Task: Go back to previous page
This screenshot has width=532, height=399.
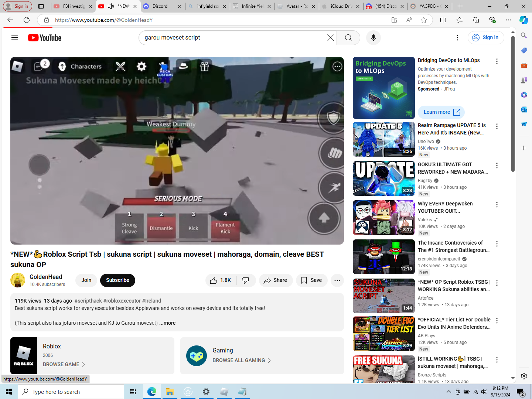Action: tap(10, 20)
